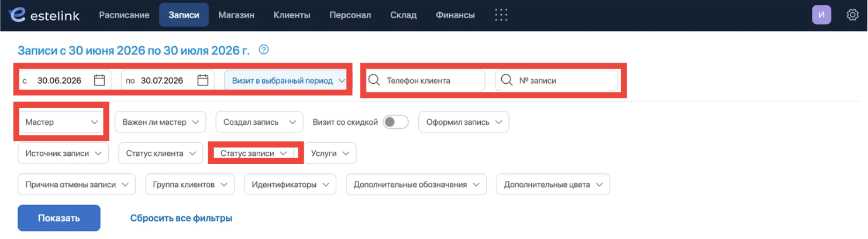Image resolution: width=868 pixels, height=239 pixels.
Task: Open the Источник записи dropdown
Action: [x=64, y=153]
